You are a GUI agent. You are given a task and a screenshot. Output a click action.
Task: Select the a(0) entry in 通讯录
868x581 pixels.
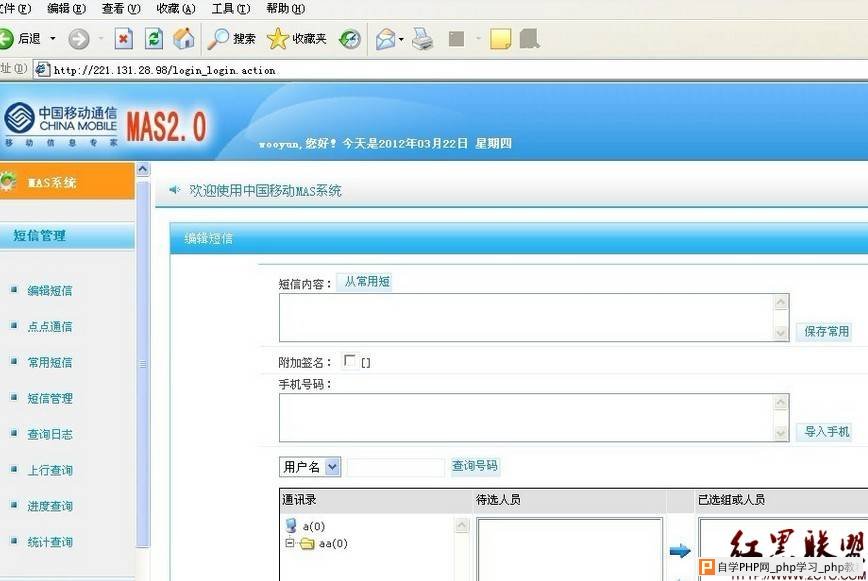click(313, 526)
